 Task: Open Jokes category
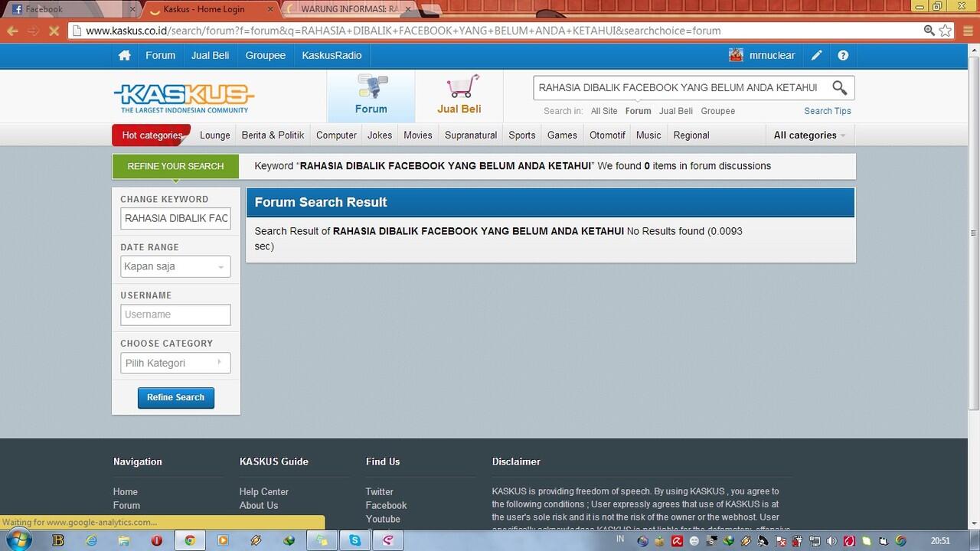[x=380, y=135]
